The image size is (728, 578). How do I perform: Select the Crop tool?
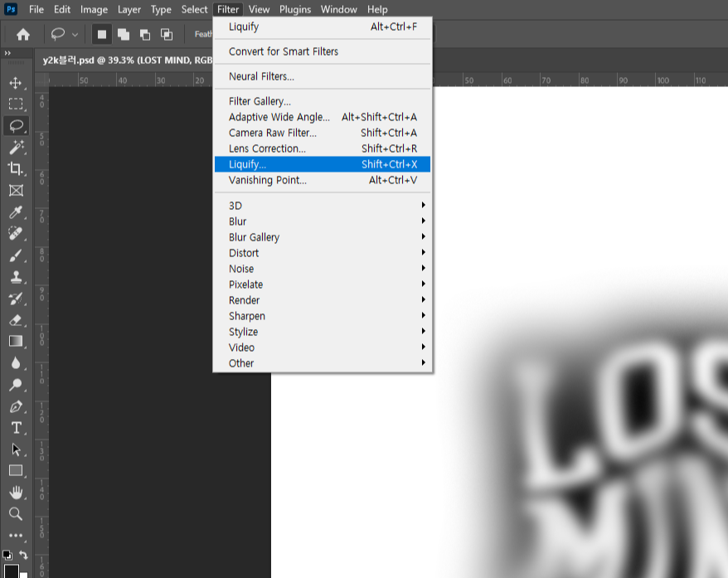point(16,168)
